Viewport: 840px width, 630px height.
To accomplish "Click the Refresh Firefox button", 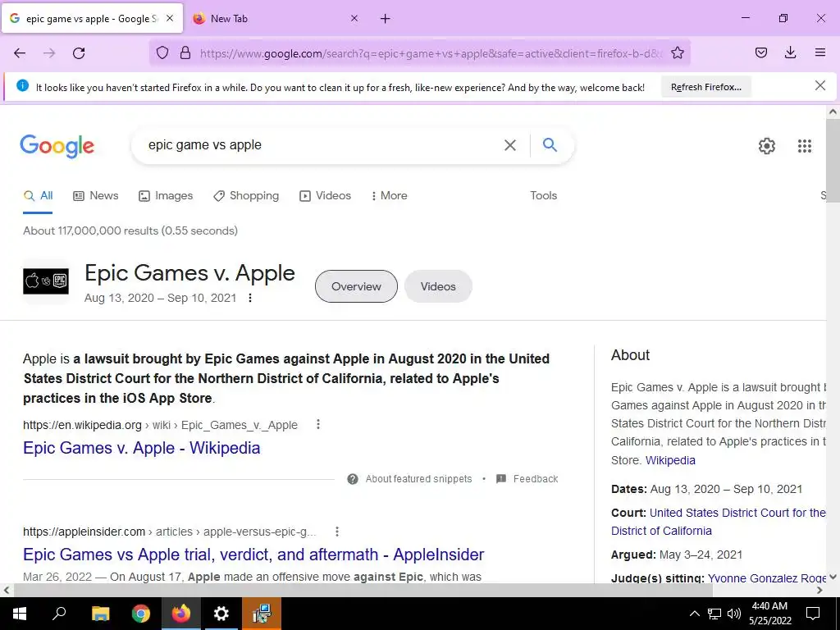I will (706, 87).
